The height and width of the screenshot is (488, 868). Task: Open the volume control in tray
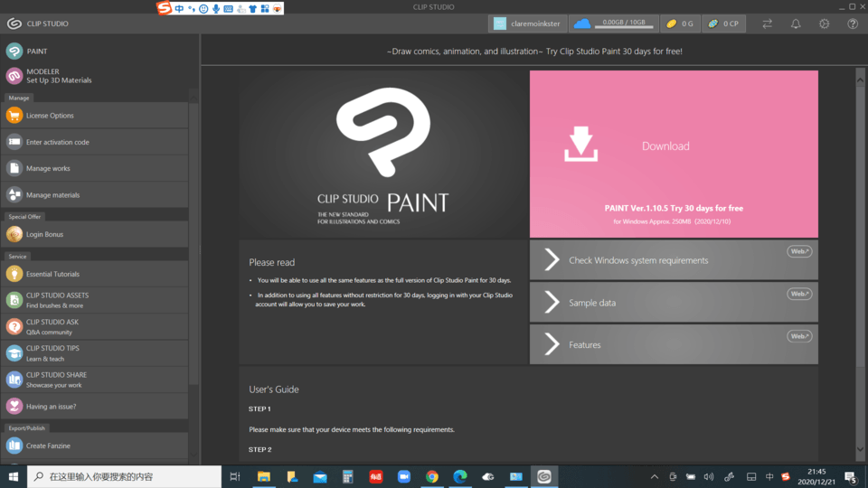[709, 476]
